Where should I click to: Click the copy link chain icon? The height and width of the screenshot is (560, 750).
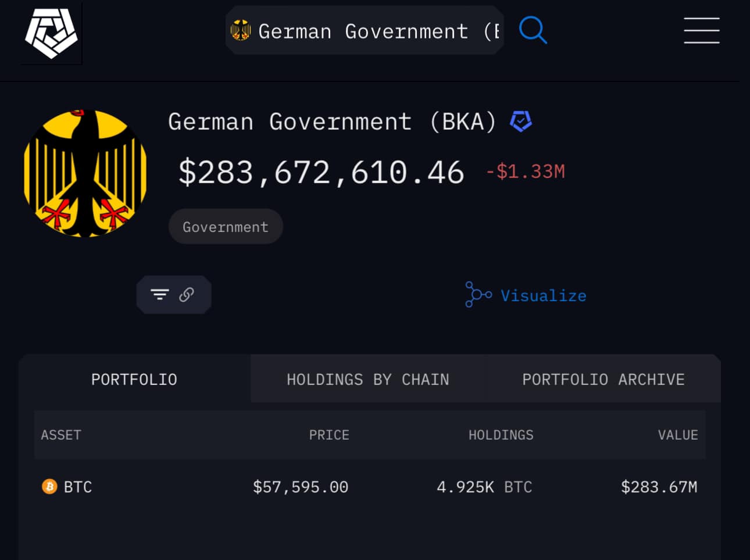187,295
